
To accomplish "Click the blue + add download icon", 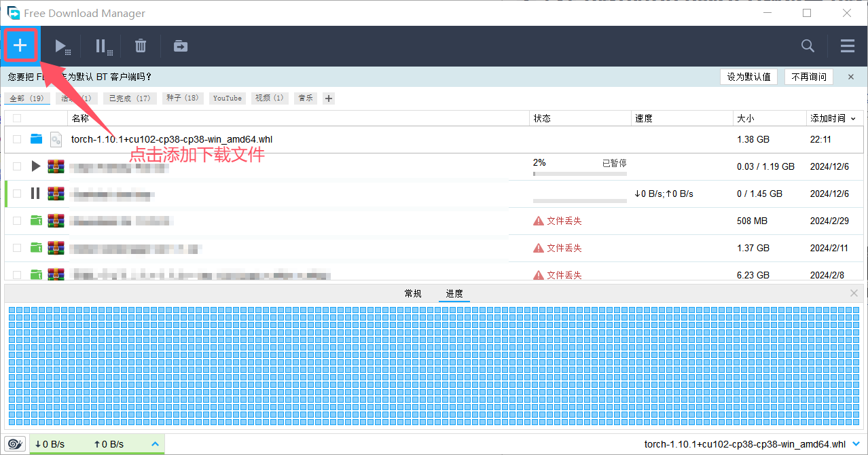I will pyautogui.click(x=20, y=45).
